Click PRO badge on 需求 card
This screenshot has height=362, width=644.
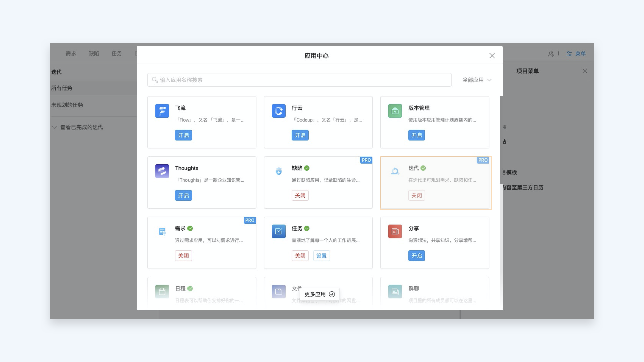(x=250, y=220)
